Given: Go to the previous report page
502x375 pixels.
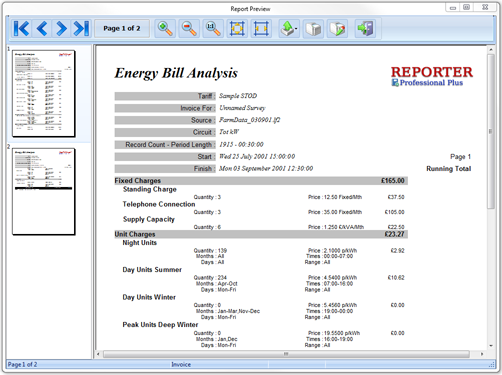Looking at the screenshot, I should tap(42, 28).
